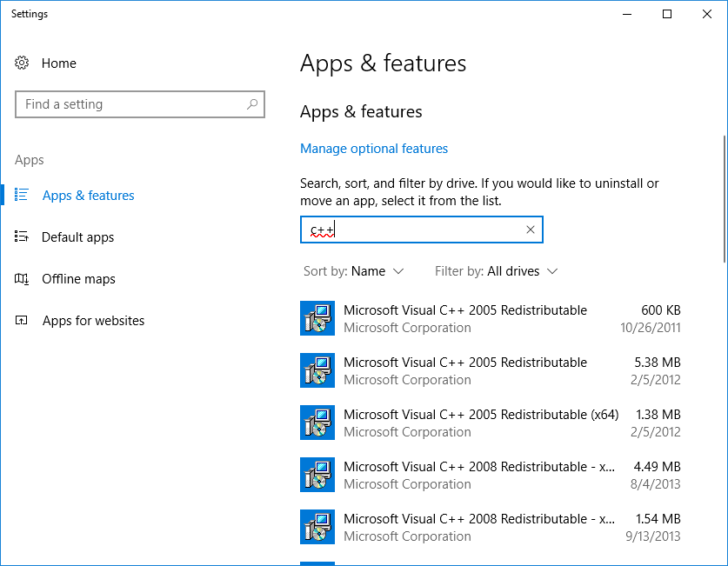Click the Home gear icon
Screen dimensions: 728x566
(22, 63)
